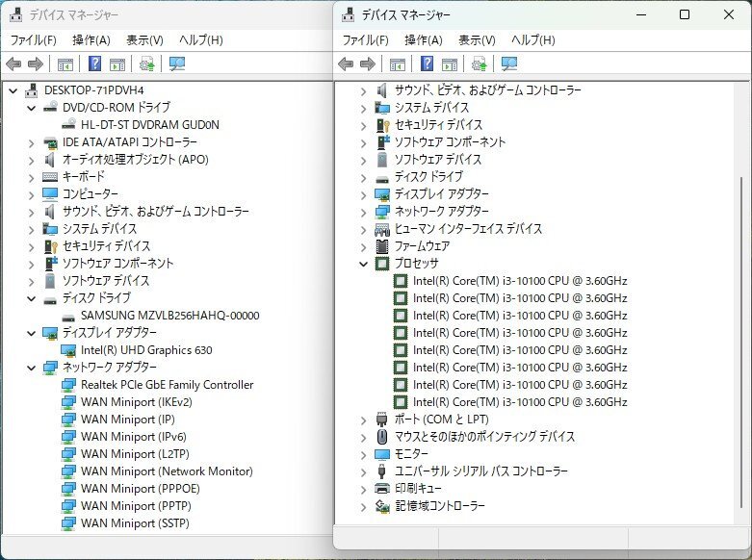
Task: Select ソフトウェア コンポーネント in left window
Action: point(118,264)
